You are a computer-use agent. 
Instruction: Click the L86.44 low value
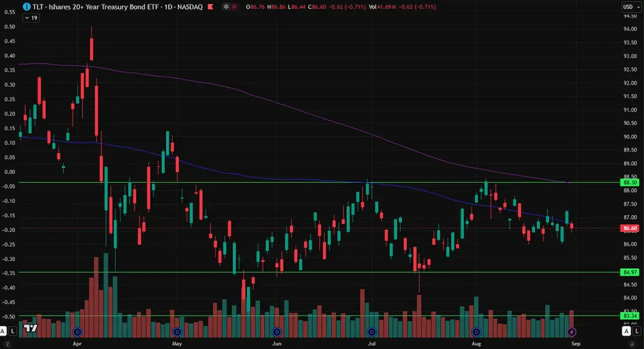tap(297, 7)
